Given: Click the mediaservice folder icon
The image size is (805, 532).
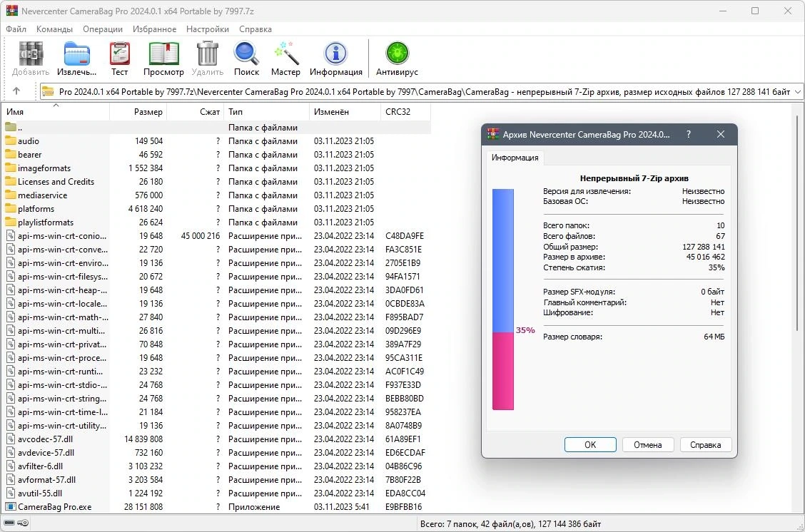Looking at the screenshot, I should tap(11, 195).
